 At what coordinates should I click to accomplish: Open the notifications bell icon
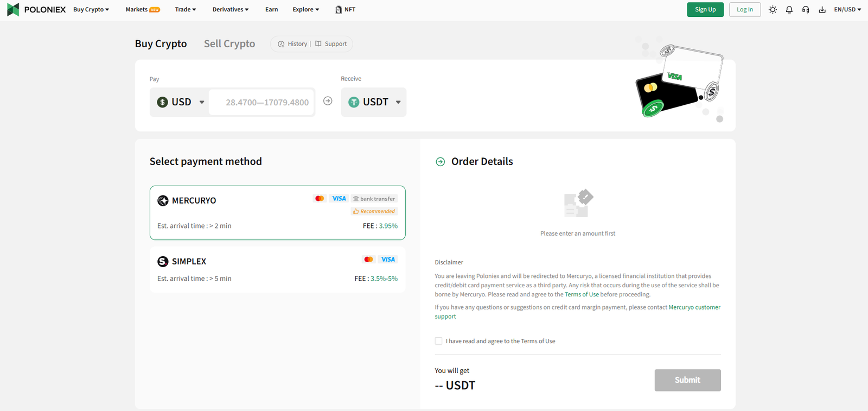point(789,10)
